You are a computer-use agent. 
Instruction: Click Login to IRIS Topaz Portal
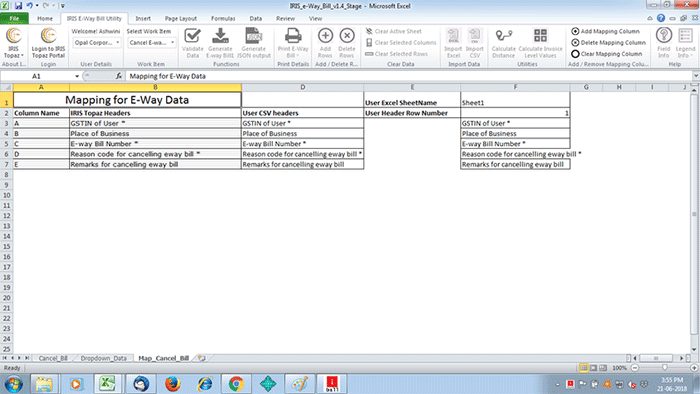tap(48, 43)
